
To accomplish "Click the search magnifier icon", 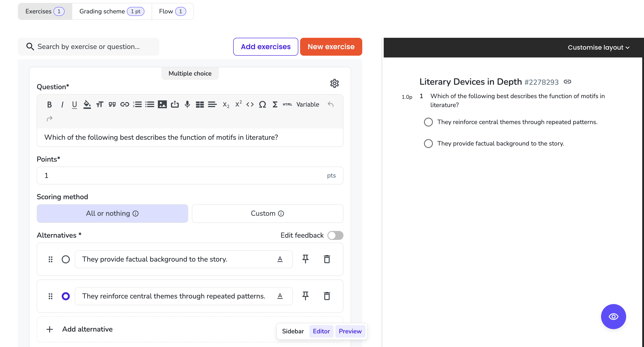I will point(30,47).
